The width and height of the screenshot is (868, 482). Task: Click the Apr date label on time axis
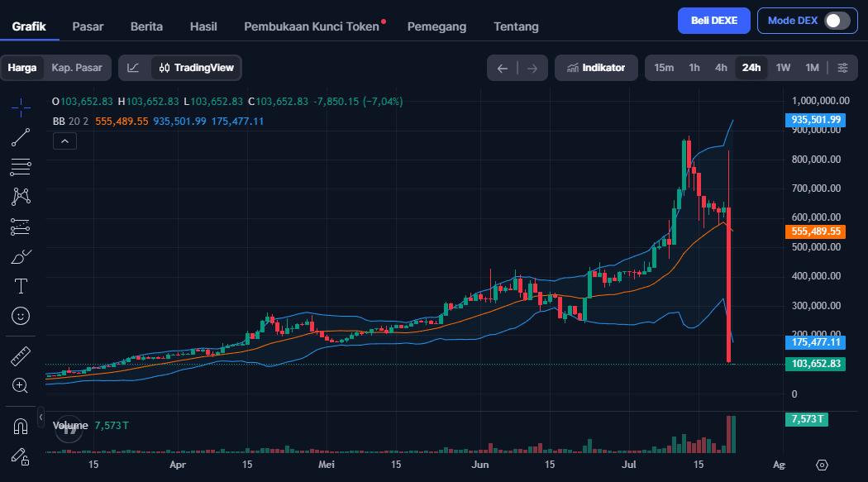178,465
